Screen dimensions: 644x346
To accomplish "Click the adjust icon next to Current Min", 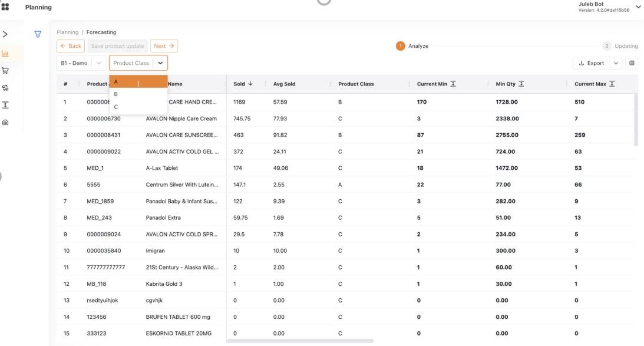I will pos(453,84).
